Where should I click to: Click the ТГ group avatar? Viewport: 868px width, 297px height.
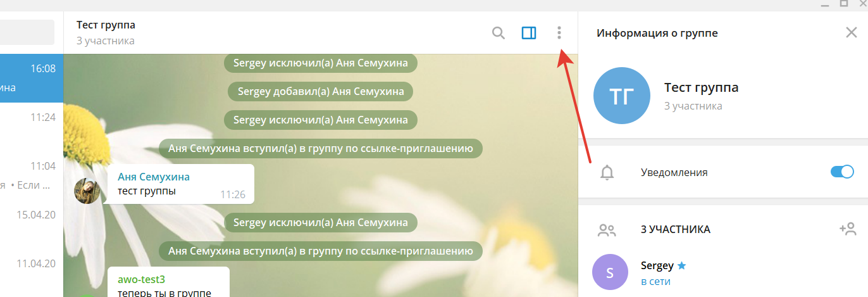621,96
